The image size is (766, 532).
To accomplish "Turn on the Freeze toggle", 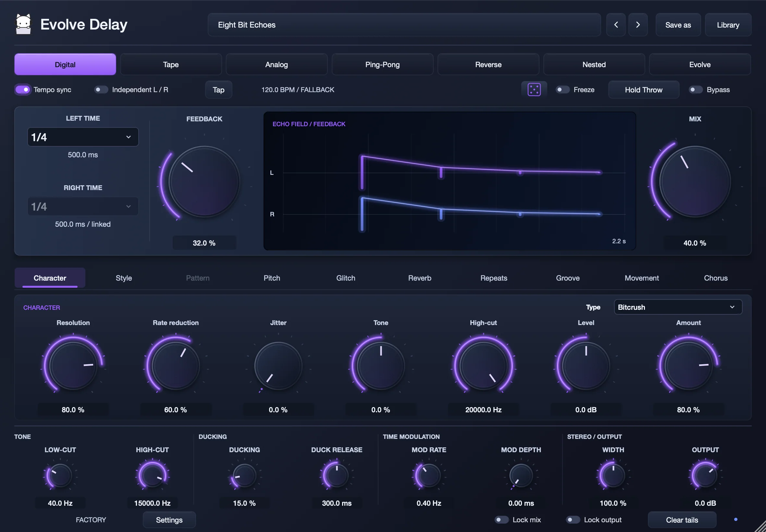I will (x=562, y=89).
